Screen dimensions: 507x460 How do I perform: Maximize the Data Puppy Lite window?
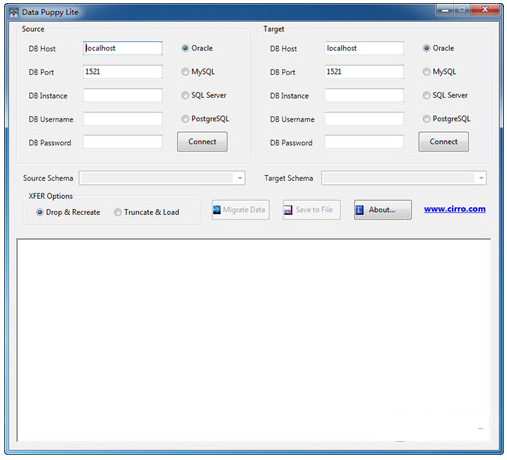click(462, 10)
